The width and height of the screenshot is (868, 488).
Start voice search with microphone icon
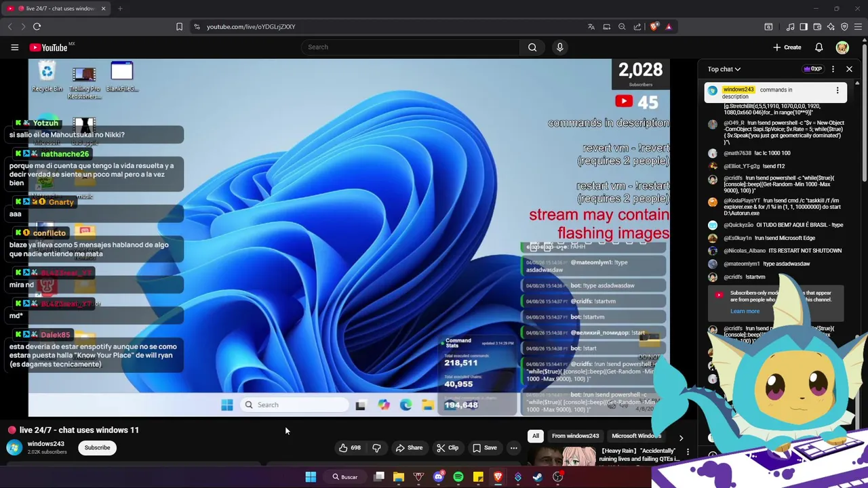tap(559, 47)
